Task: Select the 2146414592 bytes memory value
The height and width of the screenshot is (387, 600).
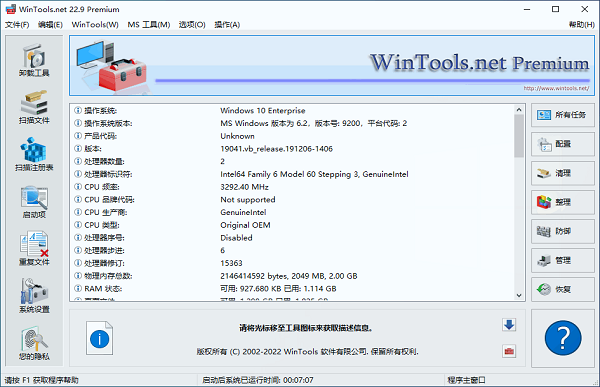Action: point(289,276)
